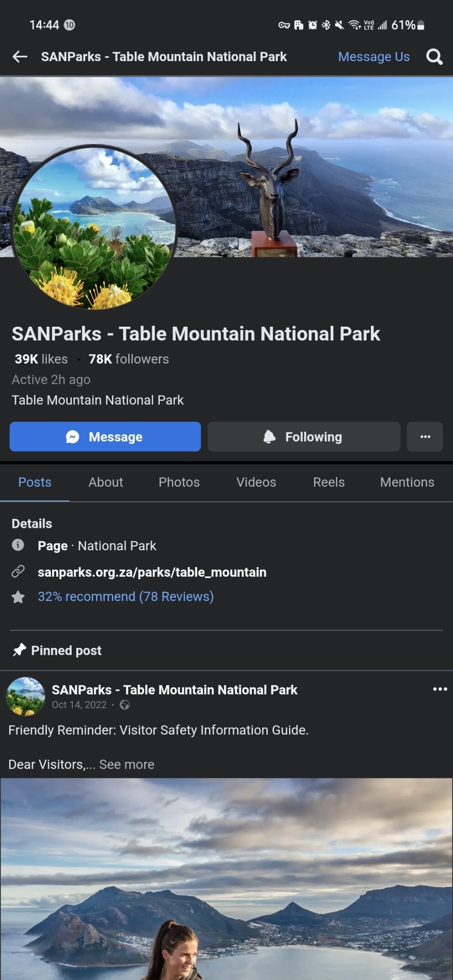The image size is (453, 980).
Task: Toggle the Following button
Action: (x=304, y=437)
